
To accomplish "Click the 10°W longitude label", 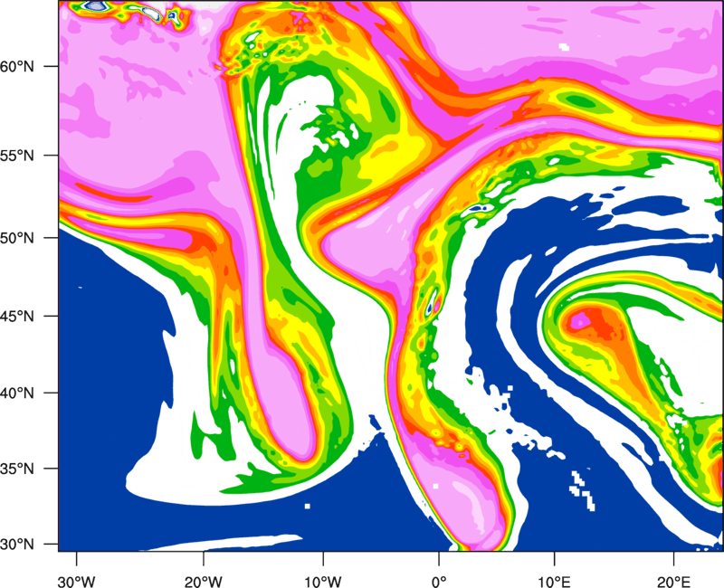I will (x=323, y=582).
